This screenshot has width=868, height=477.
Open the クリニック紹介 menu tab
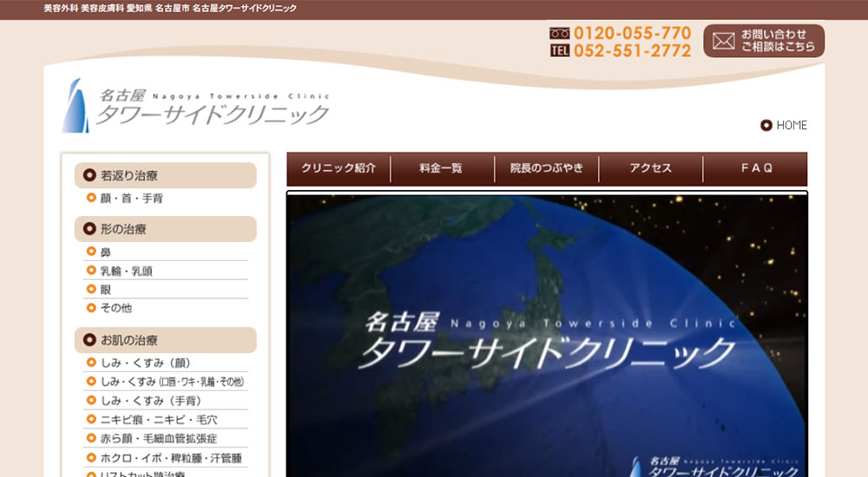pyautogui.click(x=339, y=169)
